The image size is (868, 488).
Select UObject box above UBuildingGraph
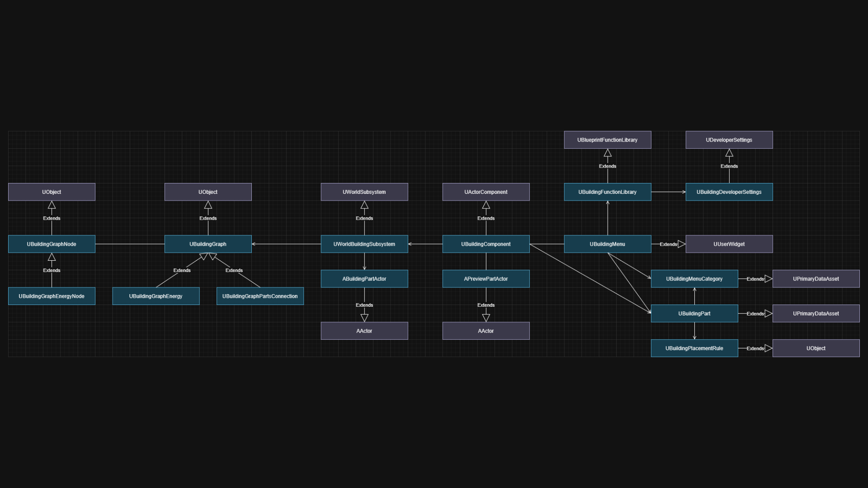click(208, 192)
